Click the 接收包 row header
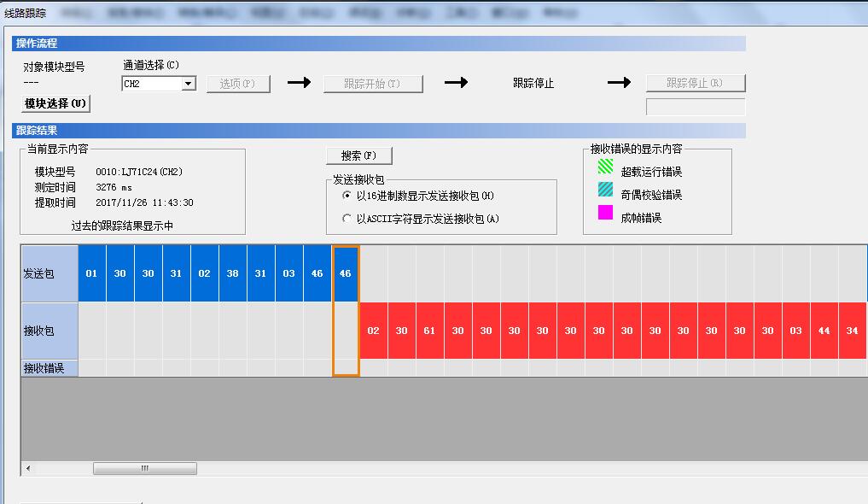 (50, 331)
